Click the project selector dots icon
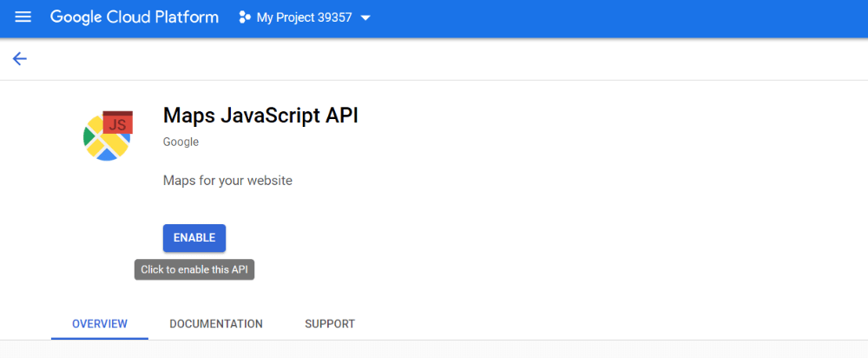The width and height of the screenshot is (868, 358). [245, 17]
